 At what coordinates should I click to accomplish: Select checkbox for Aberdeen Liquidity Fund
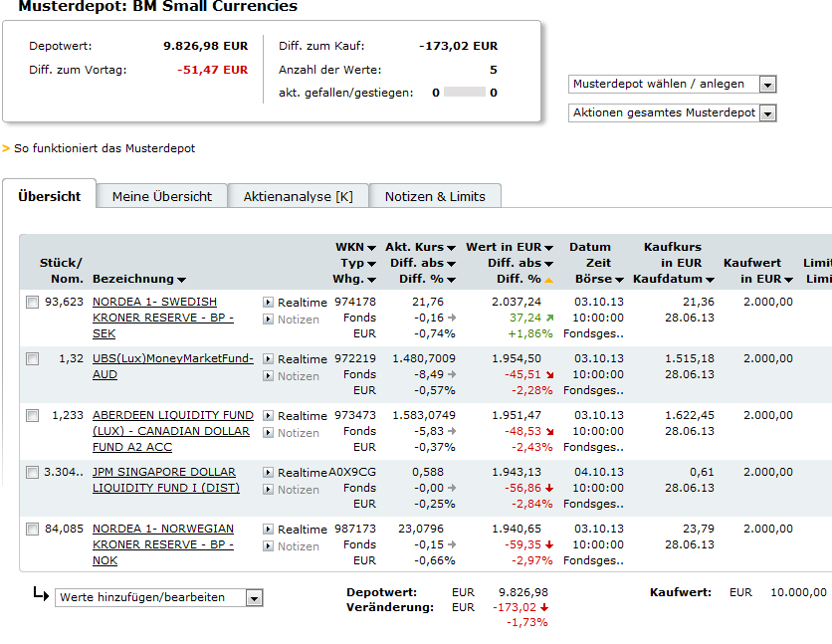pos(33,415)
